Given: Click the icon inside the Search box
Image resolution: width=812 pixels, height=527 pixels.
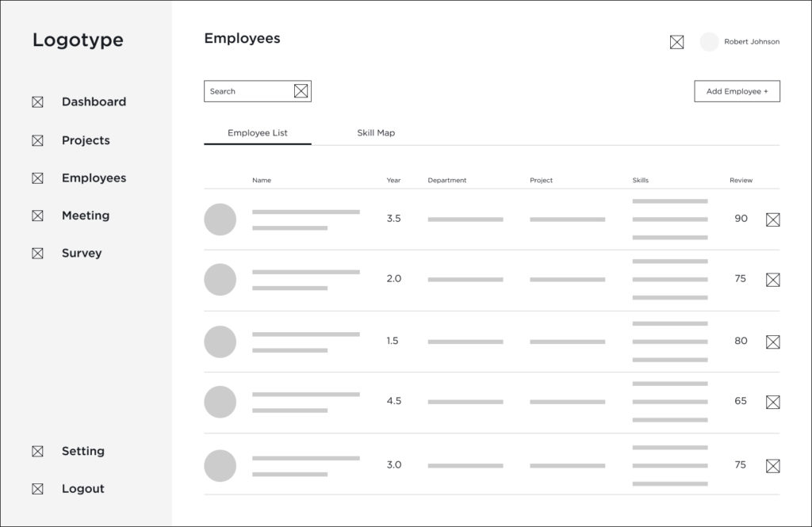Looking at the screenshot, I should tap(301, 91).
